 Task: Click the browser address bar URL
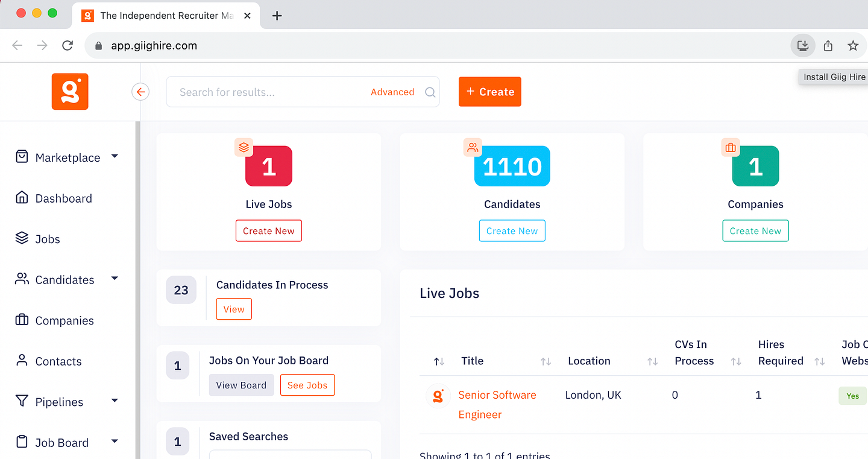154,46
